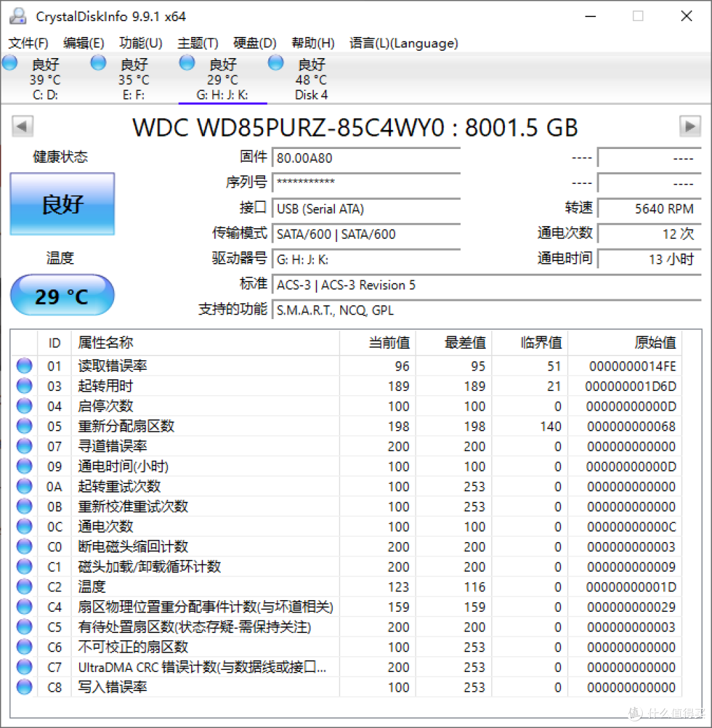
Task: Click the masked 序列号 serial number field
Action: pyautogui.click(x=366, y=183)
